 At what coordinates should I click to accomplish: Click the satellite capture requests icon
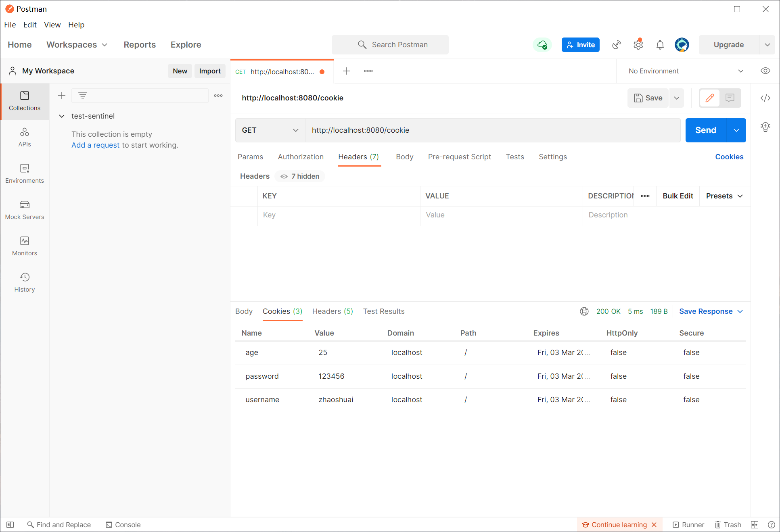click(617, 45)
